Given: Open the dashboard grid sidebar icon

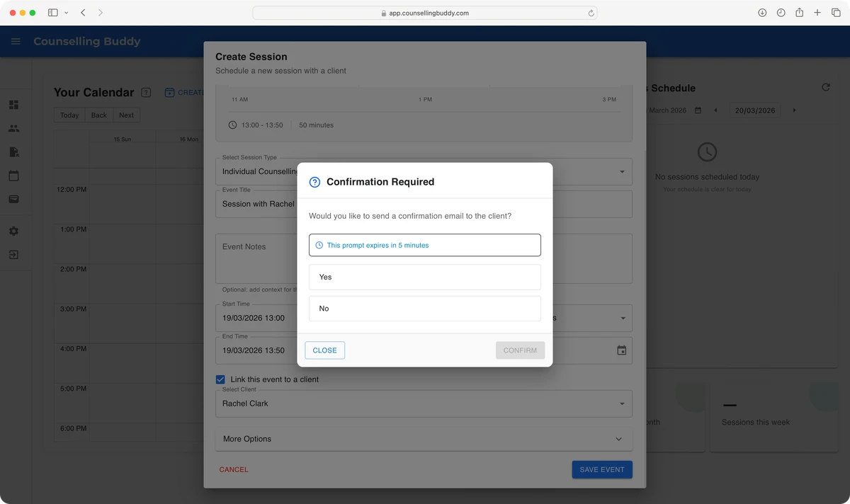Looking at the screenshot, I should 13,105.
